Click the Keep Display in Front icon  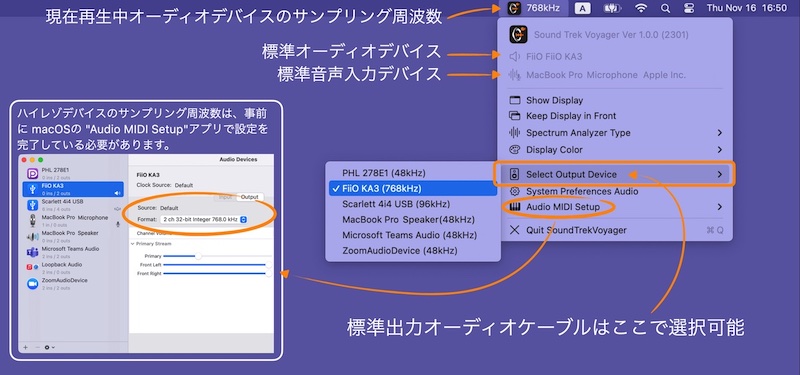[x=515, y=116]
